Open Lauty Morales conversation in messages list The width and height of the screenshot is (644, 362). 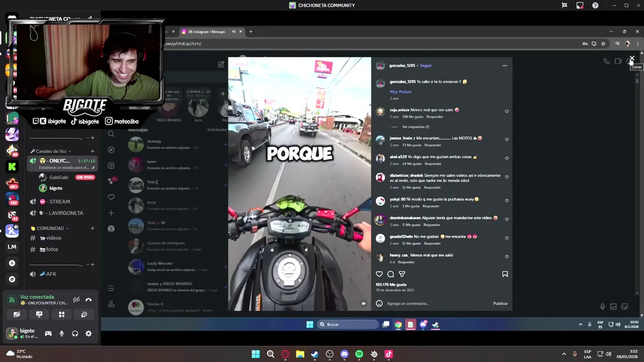click(176, 266)
